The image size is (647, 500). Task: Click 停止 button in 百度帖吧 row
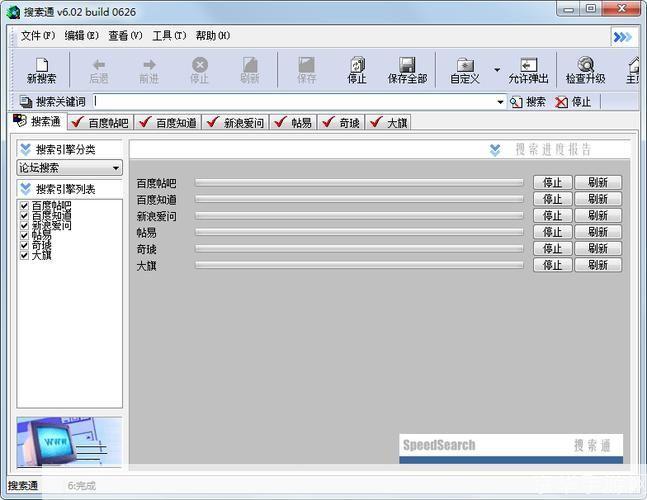(553, 182)
